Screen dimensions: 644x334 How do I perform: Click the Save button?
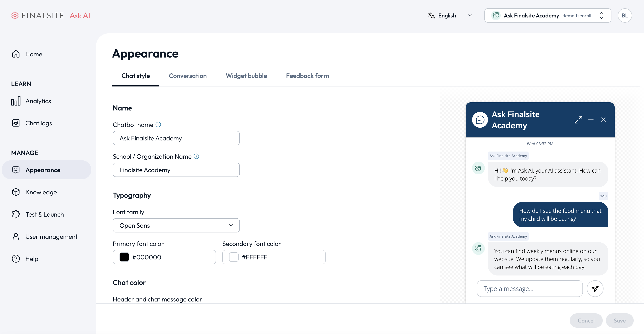pyautogui.click(x=620, y=321)
